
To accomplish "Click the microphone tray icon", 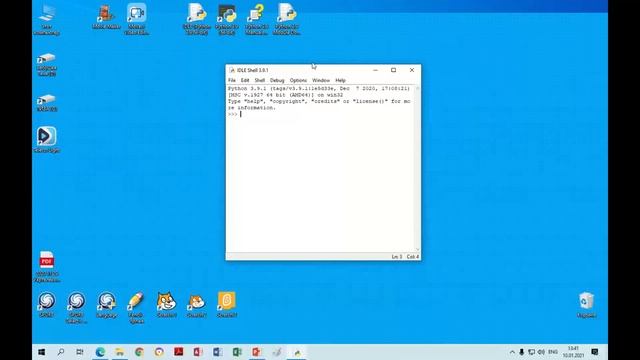I will coord(522,352).
